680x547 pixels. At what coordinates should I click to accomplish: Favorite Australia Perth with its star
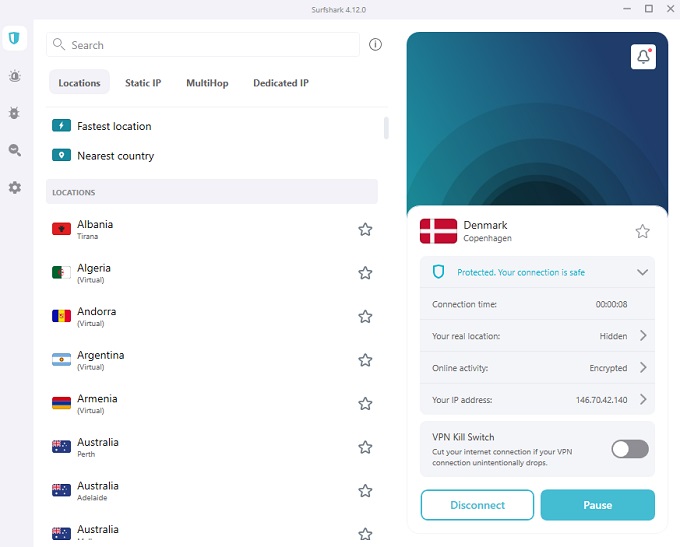(365, 447)
